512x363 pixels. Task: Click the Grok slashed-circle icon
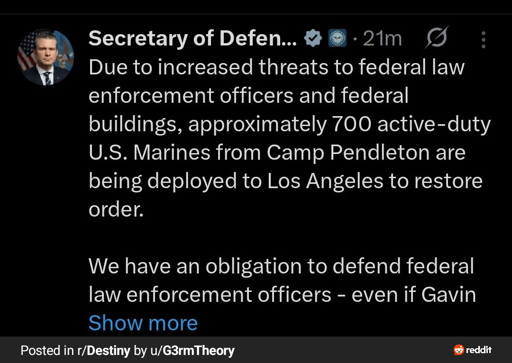[x=436, y=37]
